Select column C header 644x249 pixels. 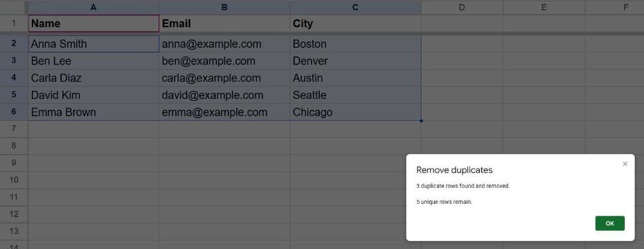tap(355, 7)
